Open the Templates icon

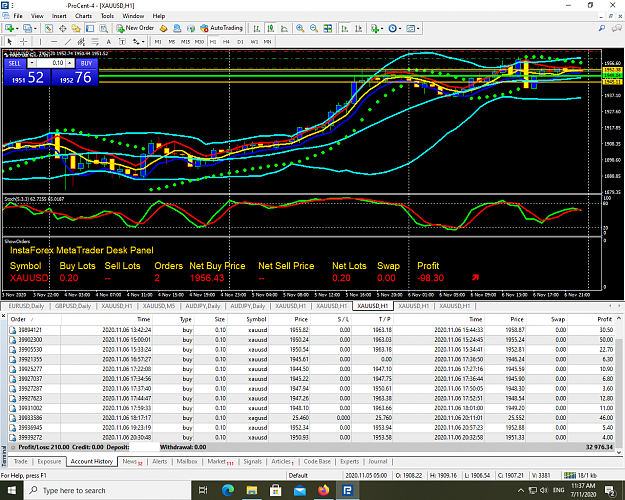pyautogui.click(x=410, y=28)
